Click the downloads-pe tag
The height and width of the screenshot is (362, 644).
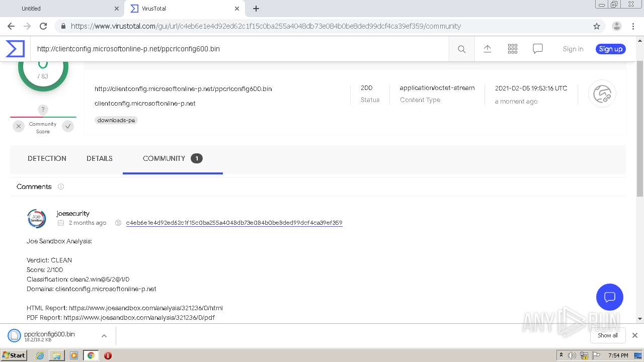point(116,120)
